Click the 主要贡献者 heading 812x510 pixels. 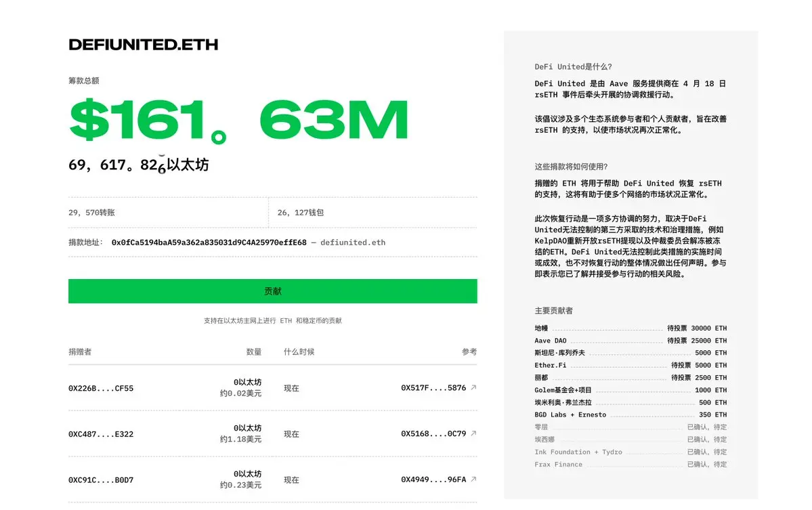click(x=553, y=311)
